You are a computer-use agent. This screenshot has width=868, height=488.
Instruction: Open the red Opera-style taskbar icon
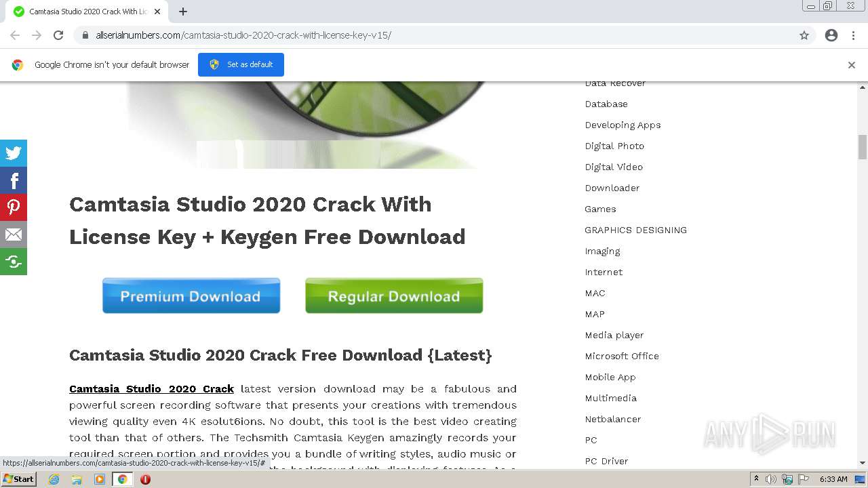click(x=145, y=479)
